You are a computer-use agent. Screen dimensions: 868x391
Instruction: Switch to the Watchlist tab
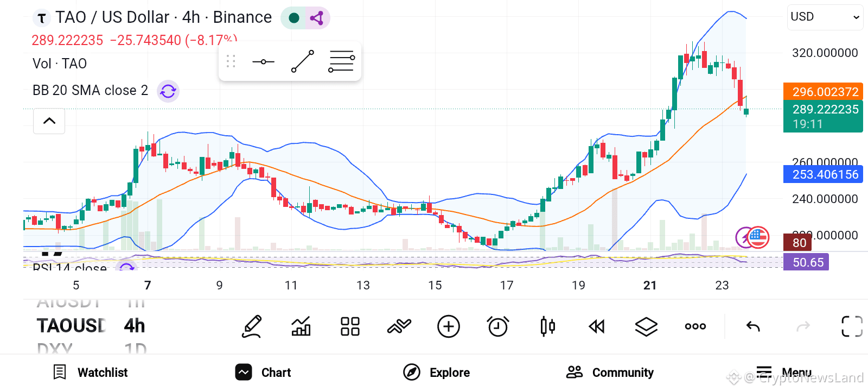point(91,373)
